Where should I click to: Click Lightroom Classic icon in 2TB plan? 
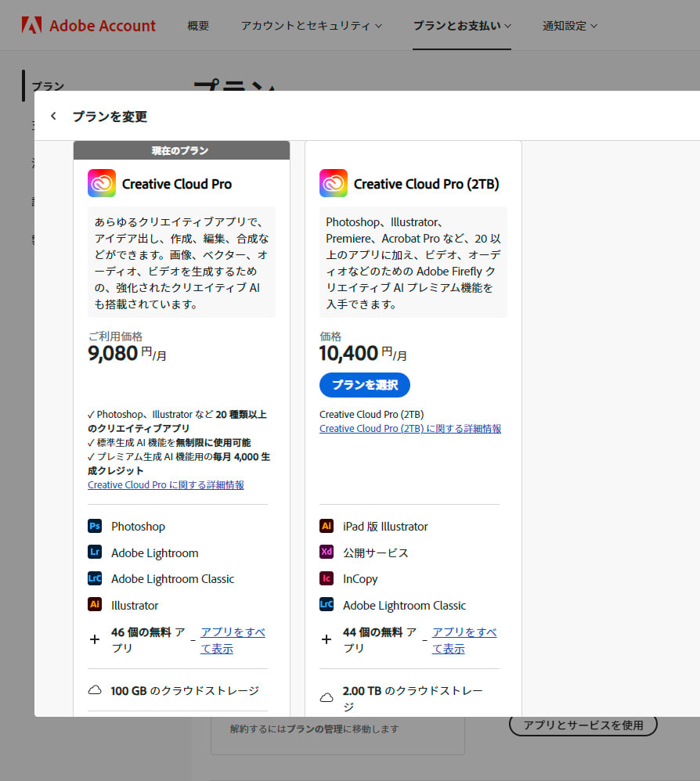point(327,605)
